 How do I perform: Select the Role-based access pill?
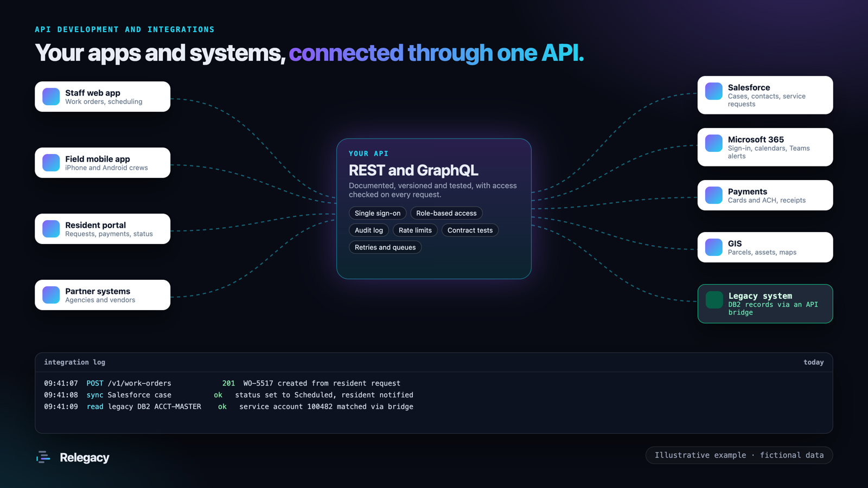446,213
